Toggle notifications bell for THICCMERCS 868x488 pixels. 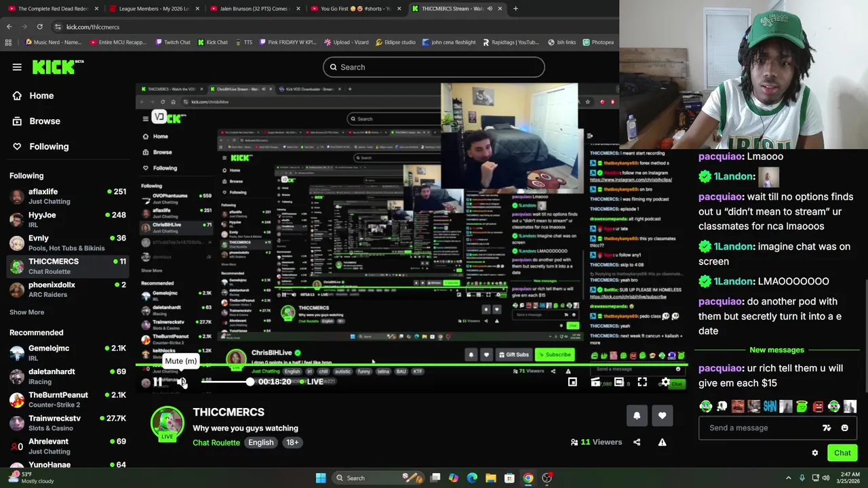click(637, 416)
